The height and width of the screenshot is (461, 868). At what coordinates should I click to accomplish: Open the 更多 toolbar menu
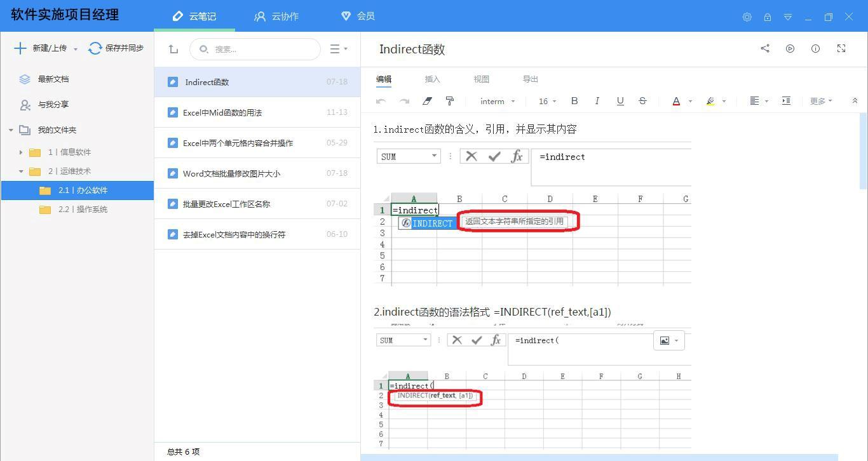tap(820, 101)
